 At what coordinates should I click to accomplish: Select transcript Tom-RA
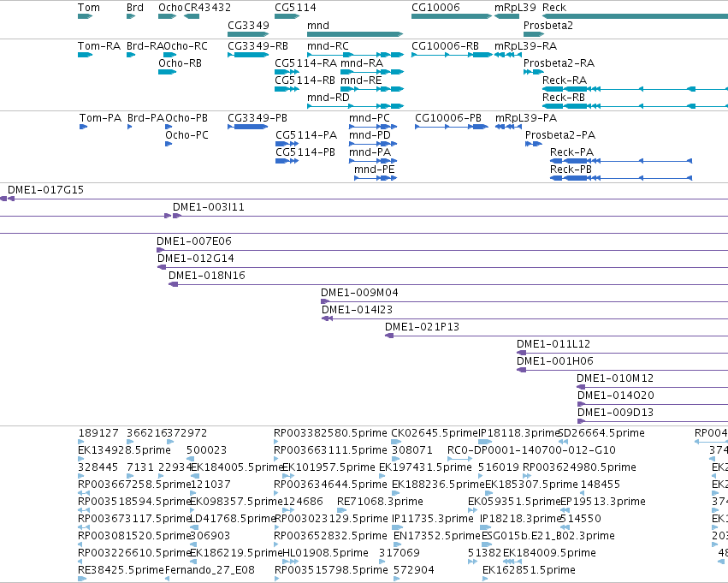(x=85, y=55)
